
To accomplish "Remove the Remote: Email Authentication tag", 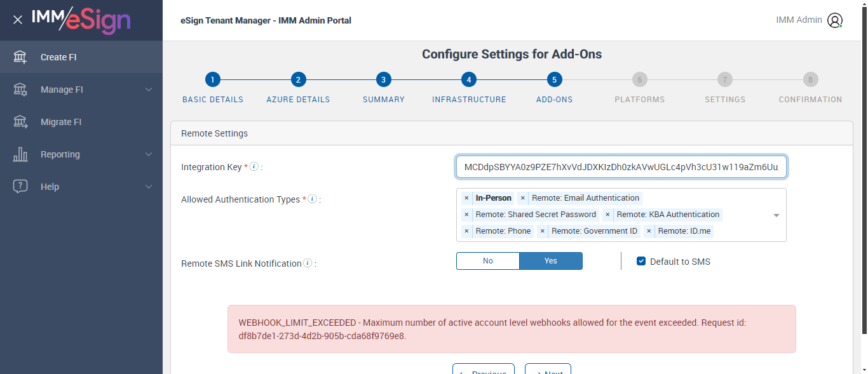I will tap(523, 198).
